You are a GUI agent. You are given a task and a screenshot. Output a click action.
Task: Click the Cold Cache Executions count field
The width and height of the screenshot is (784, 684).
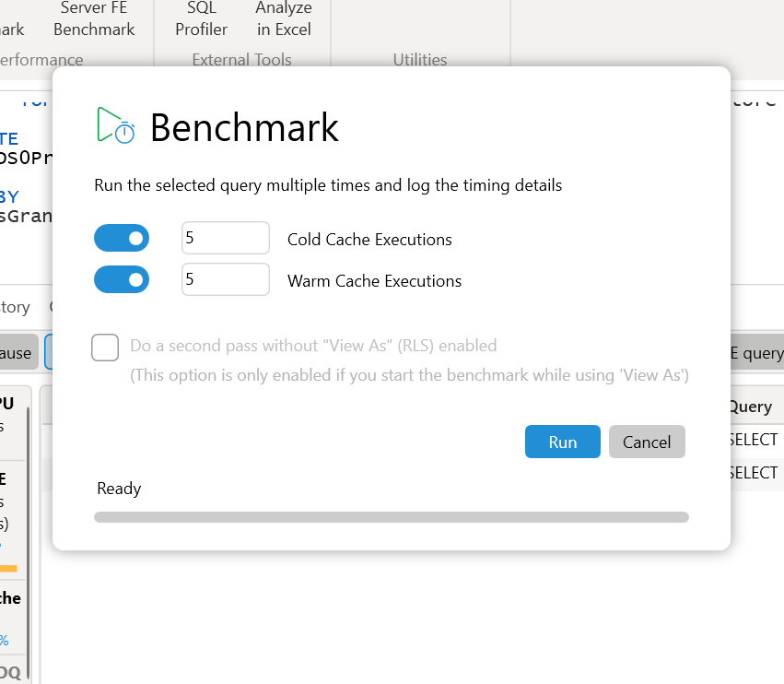225,239
